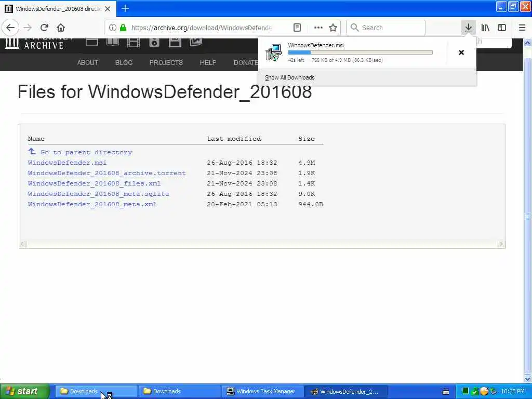Image resolution: width=532 pixels, height=399 pixels.
Task: Click the 10:35 PM system clock
Action: (513, 391)
